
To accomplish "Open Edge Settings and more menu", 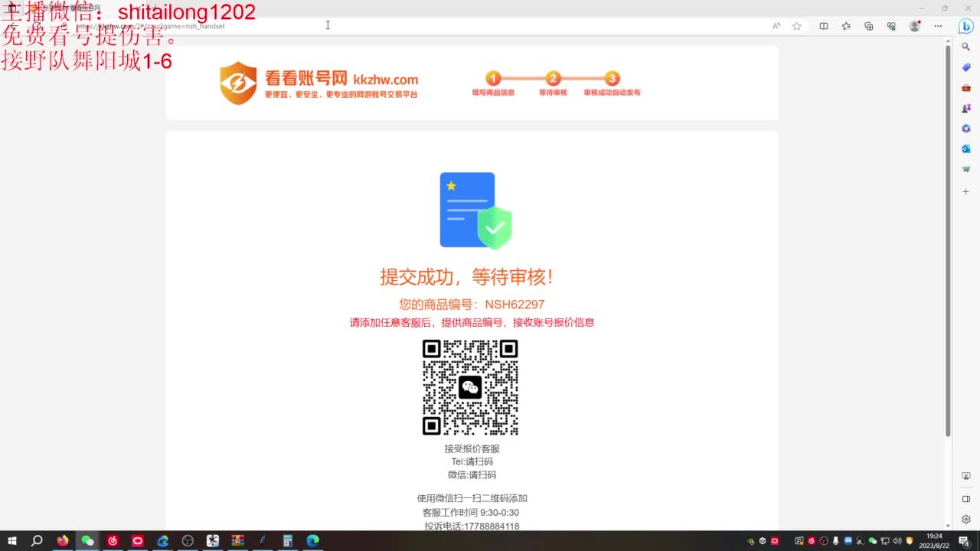I will click(x=938, y=26).
